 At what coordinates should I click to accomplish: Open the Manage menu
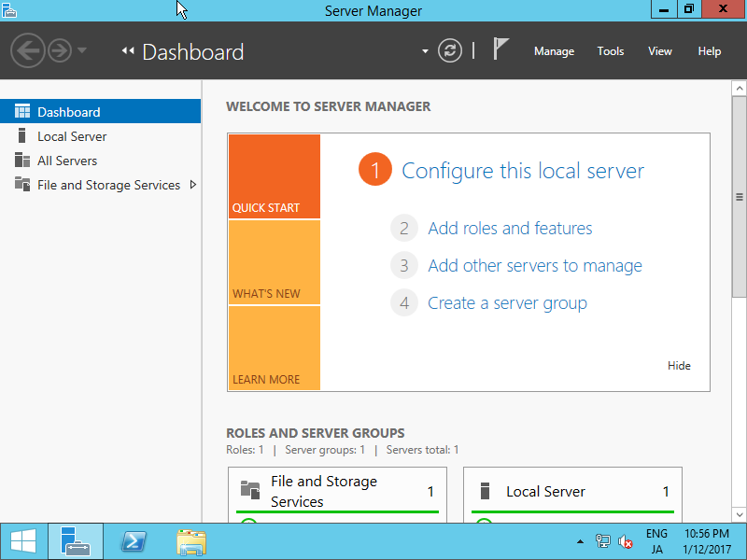pos(554,51)
